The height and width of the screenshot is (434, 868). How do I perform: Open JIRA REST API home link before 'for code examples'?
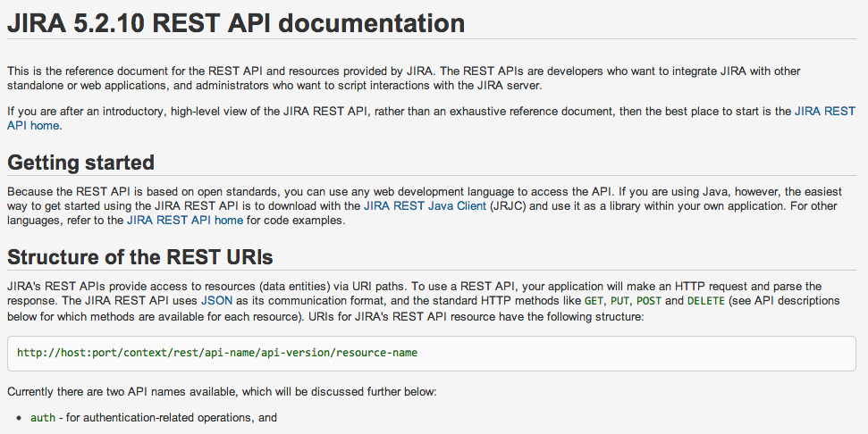pyautogui.click(x=185, y=220)
